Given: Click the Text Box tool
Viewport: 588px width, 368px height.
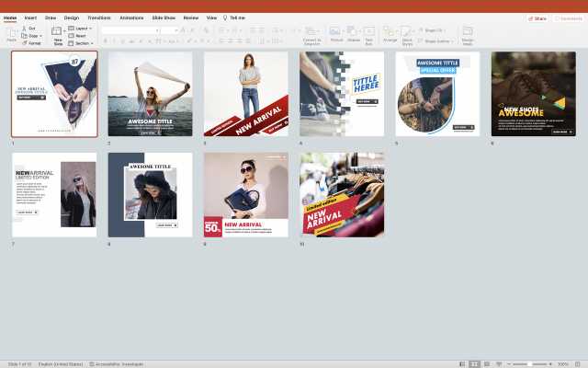Looking at the screenshot, I should coord(368,33).
